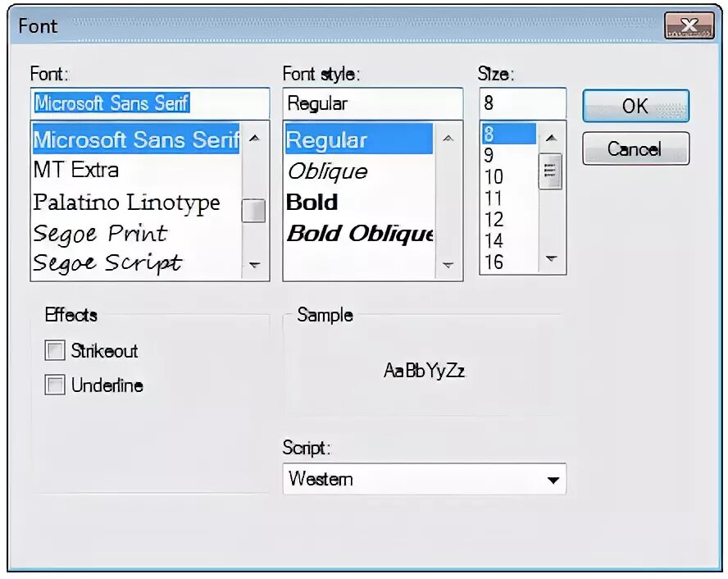Click the Font style input field
Viewport: 728px width, 579px height.
click(x=373, y=103)
